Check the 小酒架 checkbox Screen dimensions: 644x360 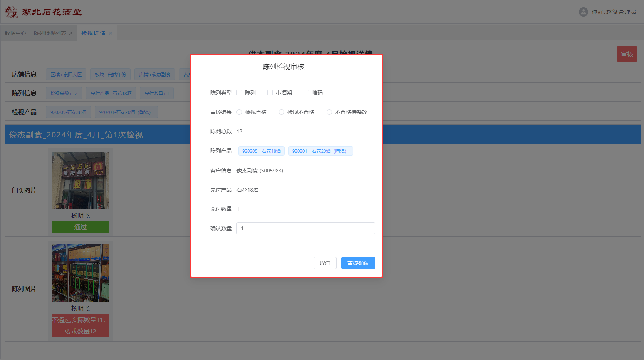pyautogui.click(x=270, y=93)
